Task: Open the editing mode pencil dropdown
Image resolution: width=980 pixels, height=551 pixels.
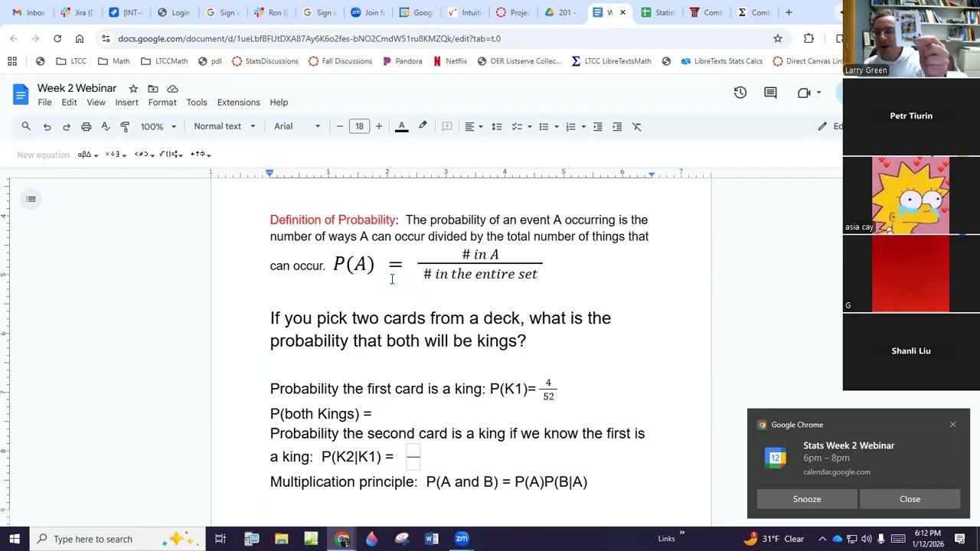Action: tap(828, 126)
